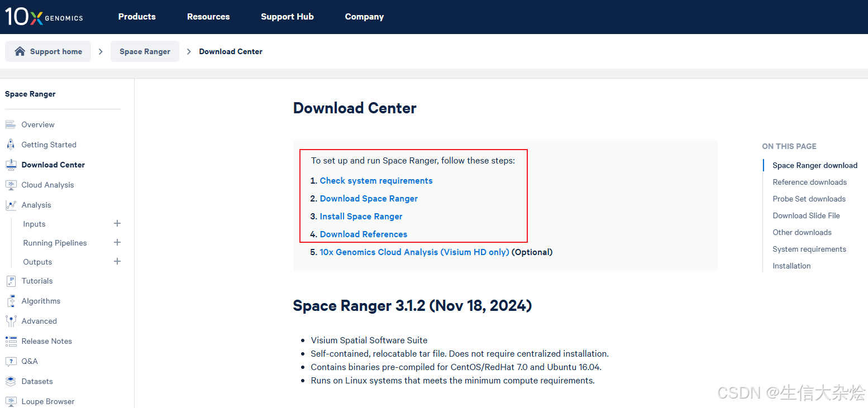Jump to Probe Set downloads section
Screen dimensions: 868x408
[809, 199]
